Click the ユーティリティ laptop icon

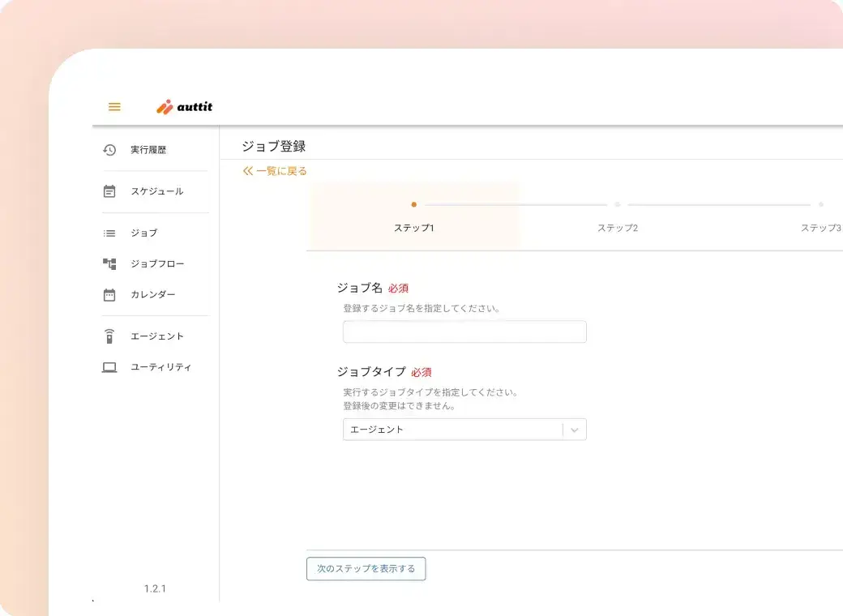[x=109, y=367]
